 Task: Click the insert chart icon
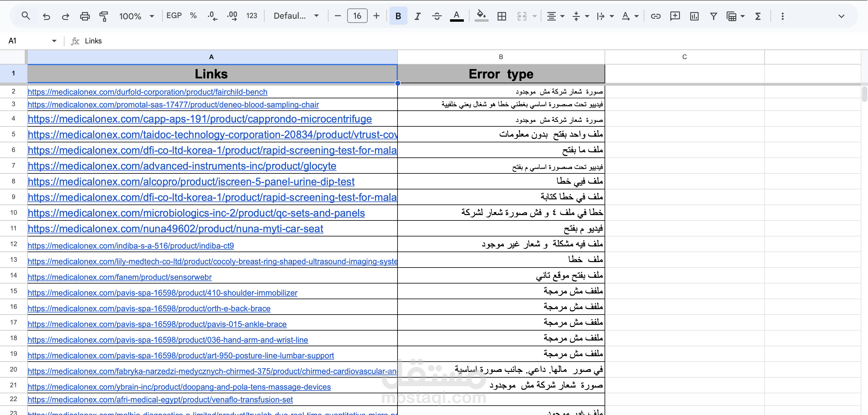694,16
